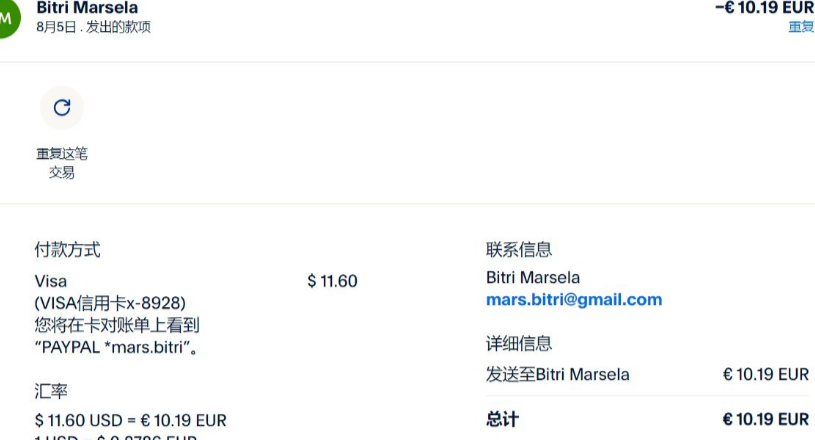Click the VISA信用卡x-8928 card detail
The image size is (815, 440).
click(x=110, y=303)
